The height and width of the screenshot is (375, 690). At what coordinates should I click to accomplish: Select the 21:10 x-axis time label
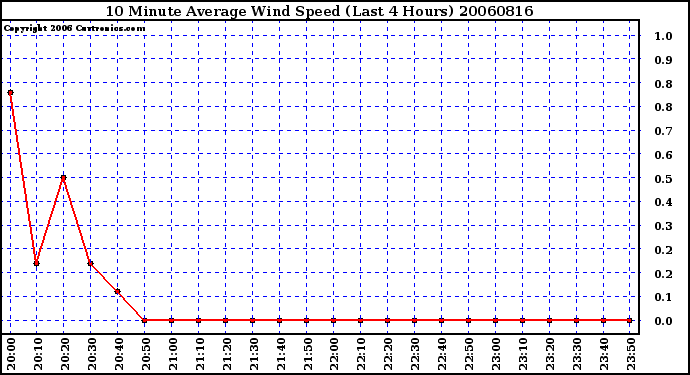(199, 354)
